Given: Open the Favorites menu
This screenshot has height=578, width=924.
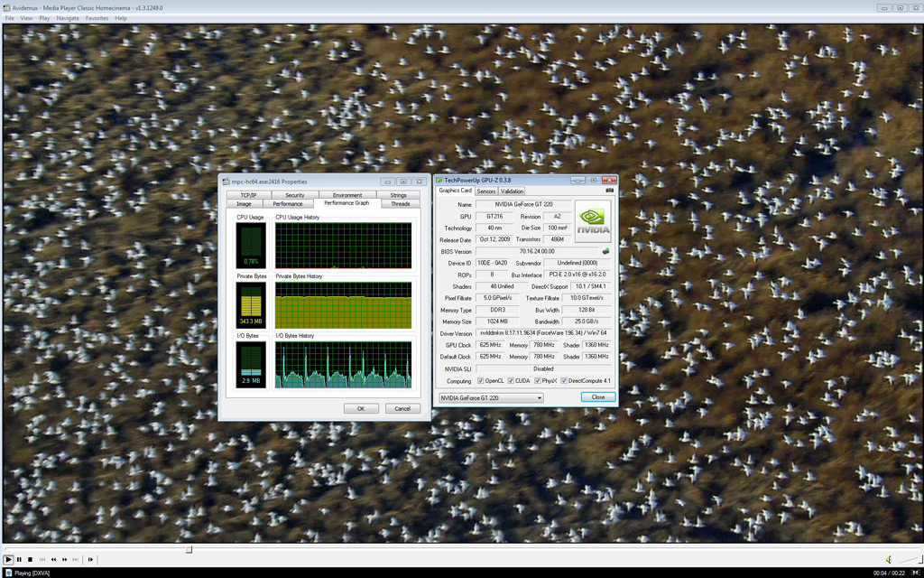Looking at the screenshot, I should (x=97, y=18).
